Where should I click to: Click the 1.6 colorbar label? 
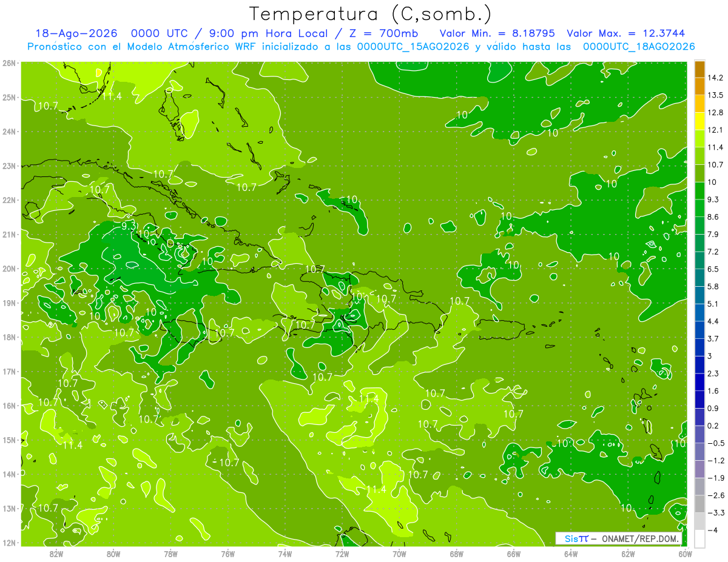click(713, 390)
